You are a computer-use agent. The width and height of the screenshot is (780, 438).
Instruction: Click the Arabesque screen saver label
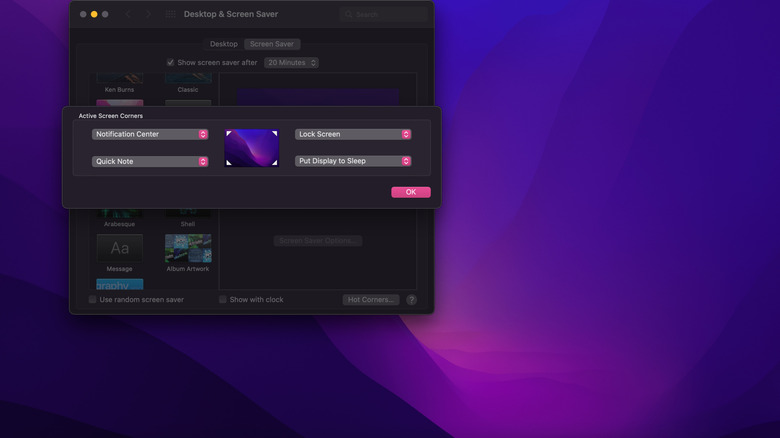click(119, 224)
